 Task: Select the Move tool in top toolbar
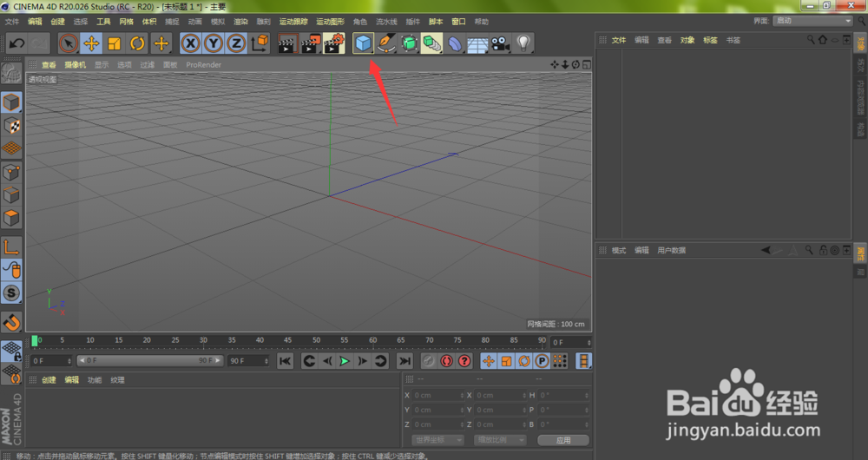tap(91, 43)
